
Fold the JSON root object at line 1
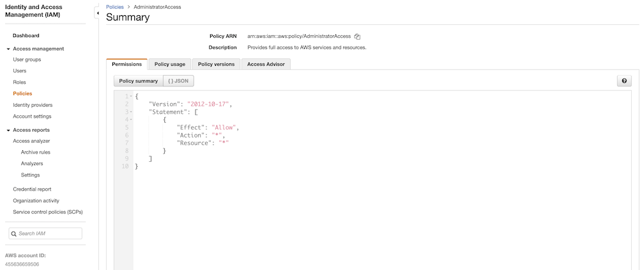pyautogui.click(x=131, y=97)
